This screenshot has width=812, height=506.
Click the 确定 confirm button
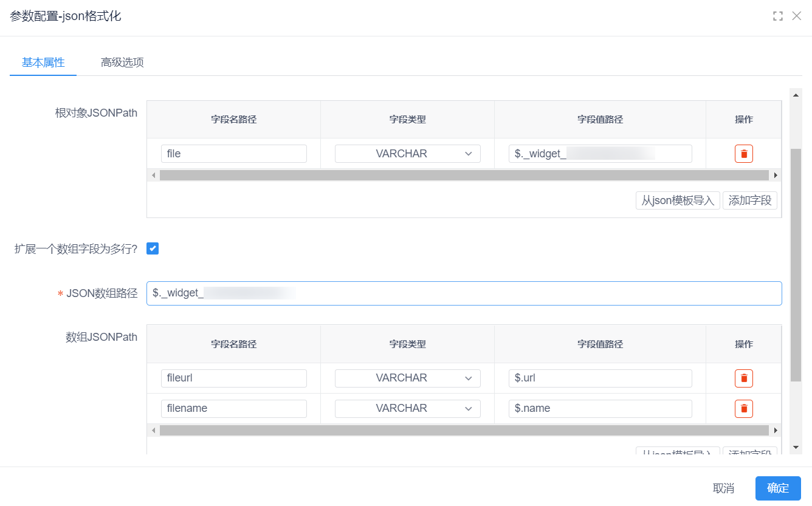(x=777, y=488)
